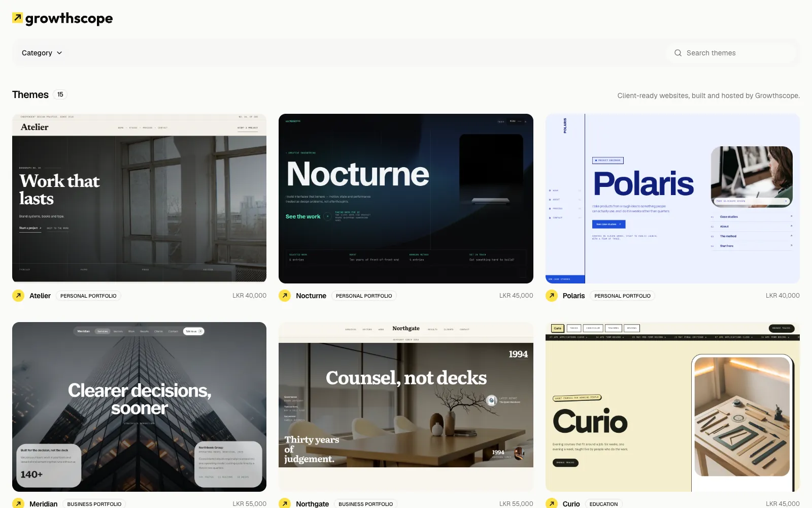This screenshot has height=508, width=812.
Task: Select Curio's Education tag
Action: click(x=603, y=504)
